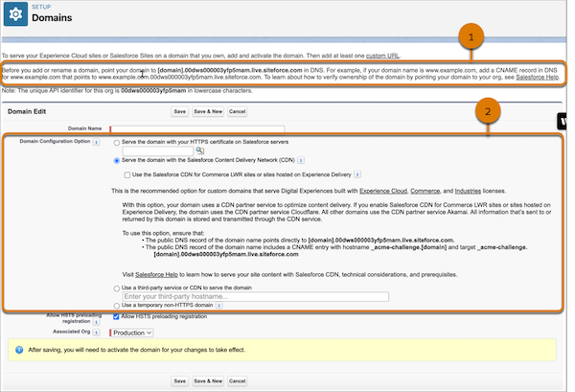Open Salesforce Help link about verifying domain ownership
Viewport: 575px width, 392px height.
coord(538,77)
